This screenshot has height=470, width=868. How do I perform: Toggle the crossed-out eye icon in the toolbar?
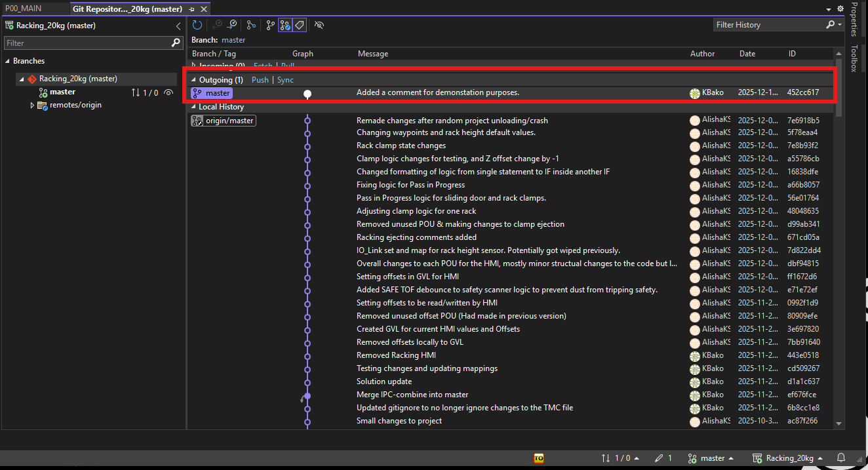(319, 25)
